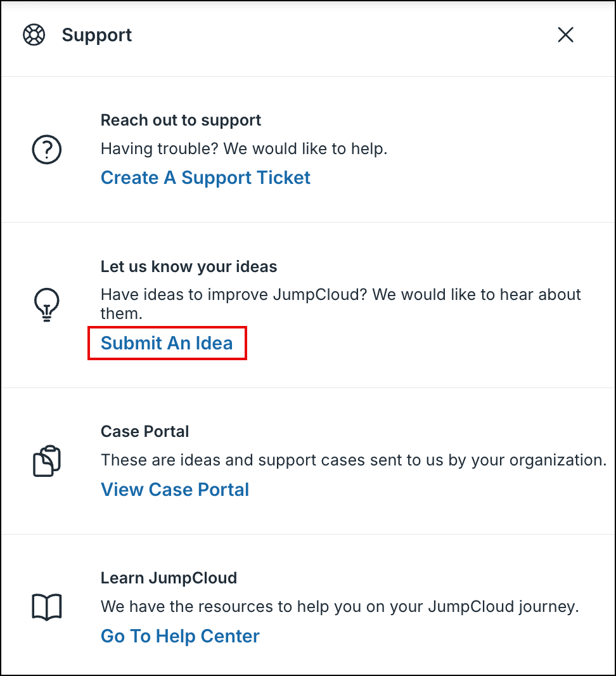Click the 'Learn JumpCloud' heading

coord(169,578)
